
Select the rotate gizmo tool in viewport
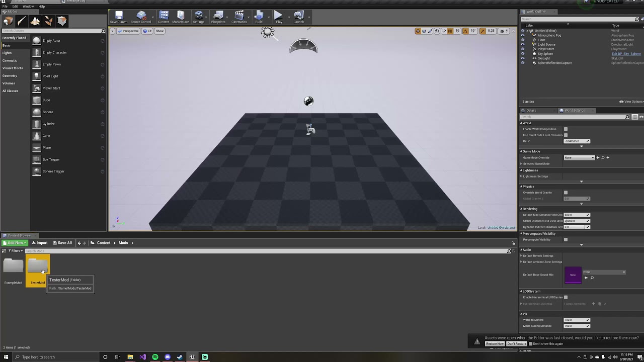coord(424,31)
